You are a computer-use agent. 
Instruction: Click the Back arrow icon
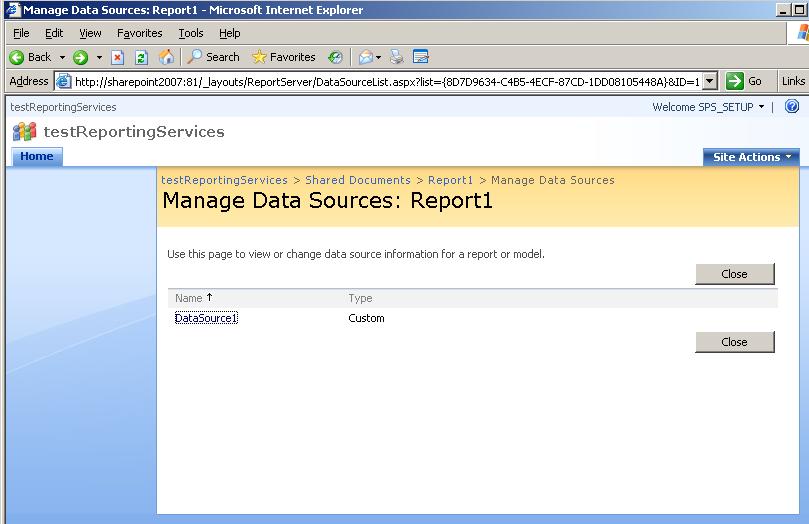click(x=17, y=57)
